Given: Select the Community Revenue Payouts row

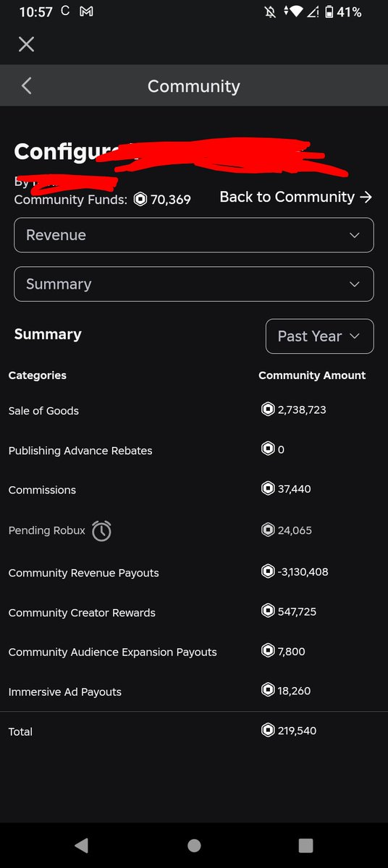Looking at the screenshot, I should [194, 572].
